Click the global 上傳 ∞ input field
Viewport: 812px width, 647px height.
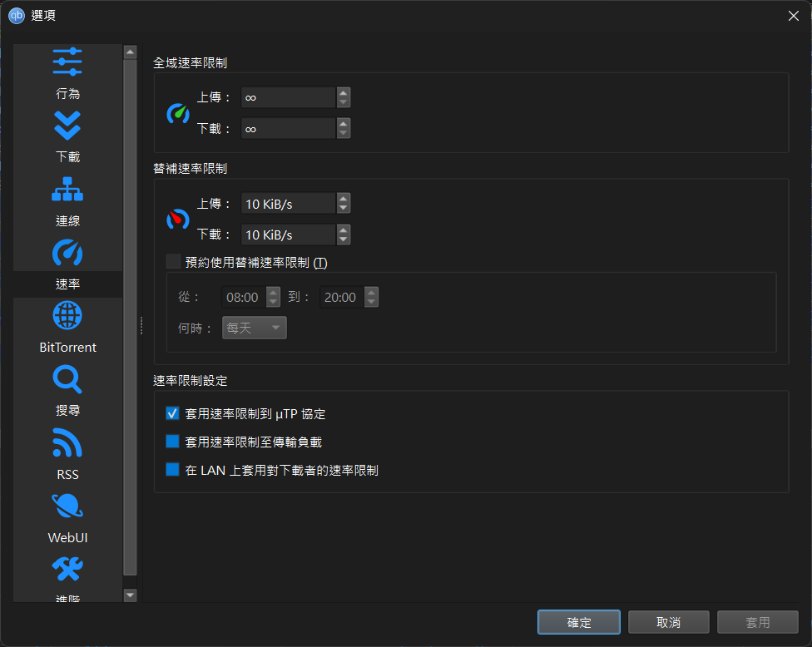[289, 97]
